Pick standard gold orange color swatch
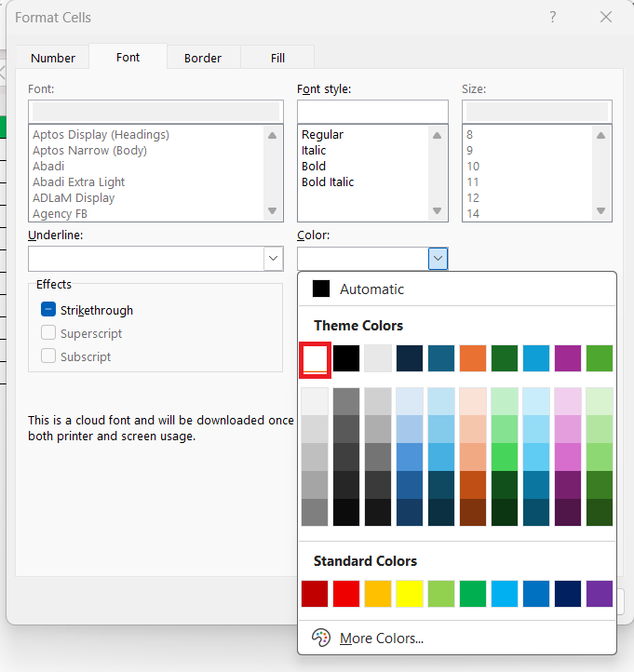Image resolution: width=634 pixels, height=672 pixels. pyautogui.click(x=378, y=594)
